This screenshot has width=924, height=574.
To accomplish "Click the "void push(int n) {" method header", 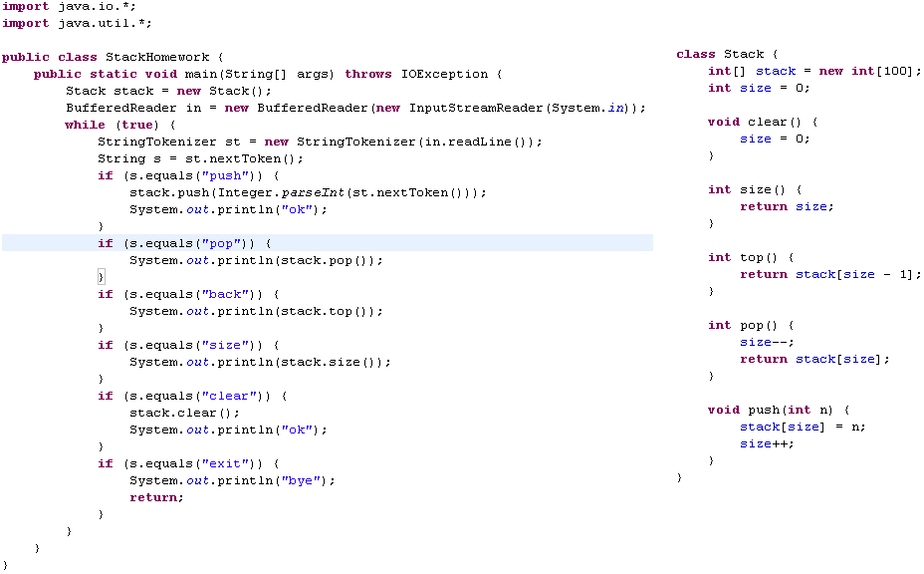I will pyautogui.click(x=779, y=410).
